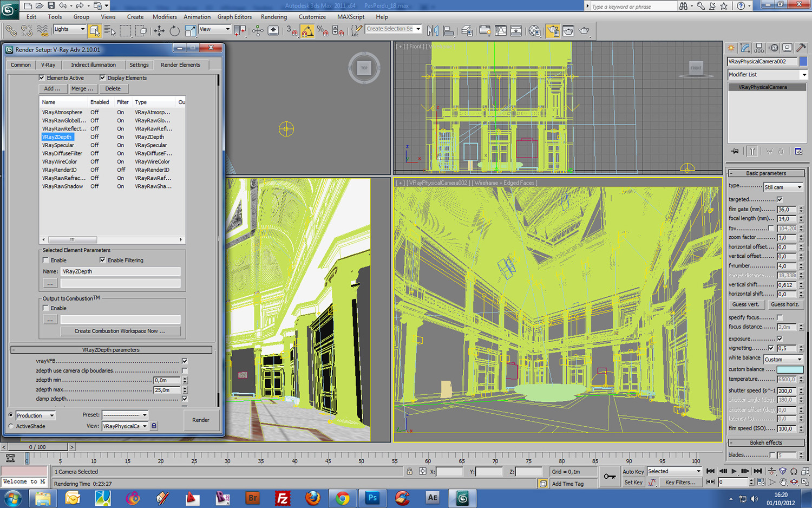Open the Rendering menu
812x508 pixels.
click(274, 17)
